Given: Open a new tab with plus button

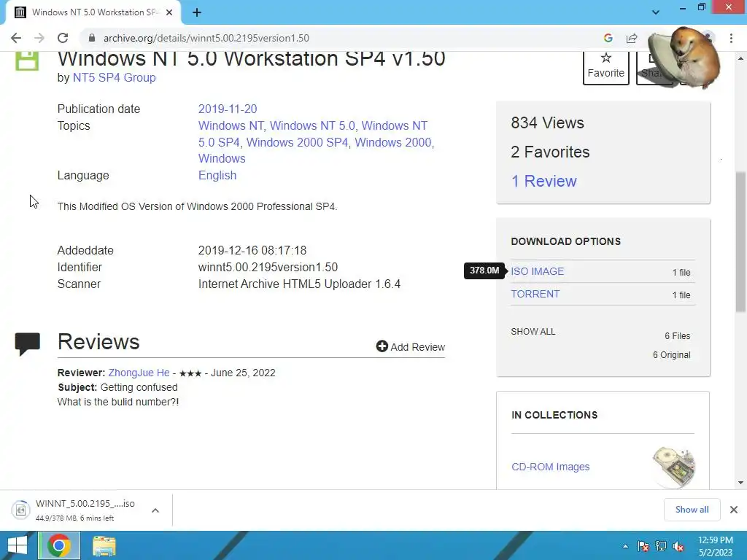Looking at the screenshot, I should [197, 12].
